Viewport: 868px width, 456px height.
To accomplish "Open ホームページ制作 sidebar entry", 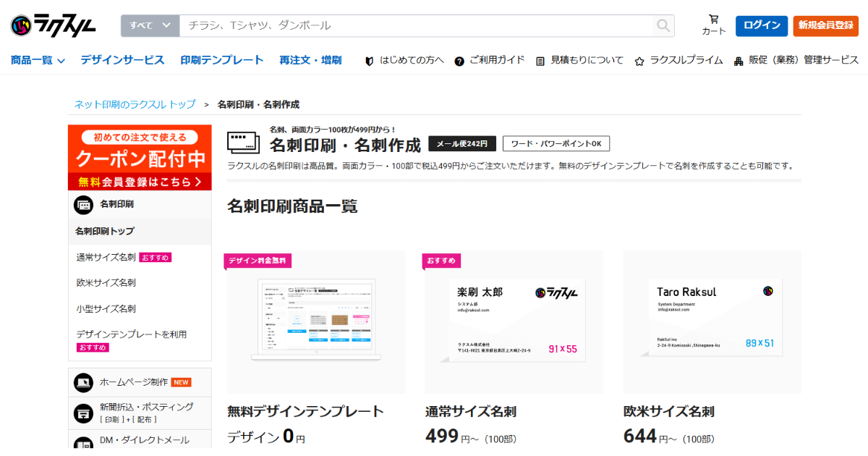I will tap(140, 382).
